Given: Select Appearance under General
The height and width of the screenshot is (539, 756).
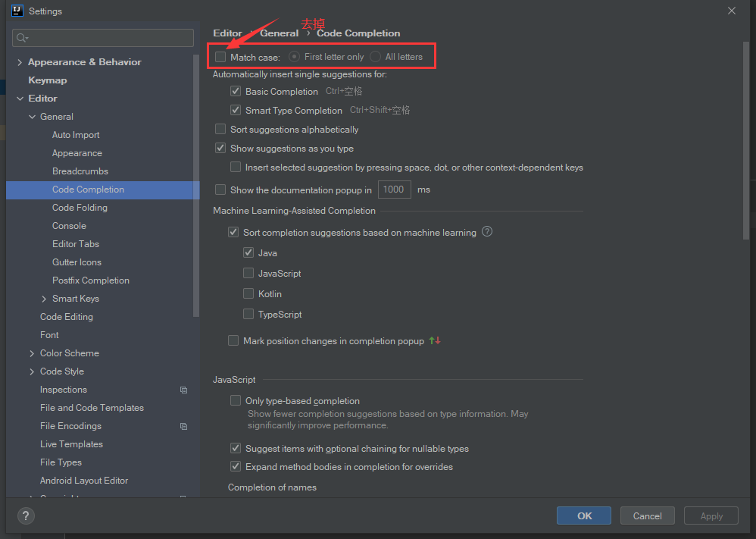Looking at the screenshot, I should click(77, 153).
